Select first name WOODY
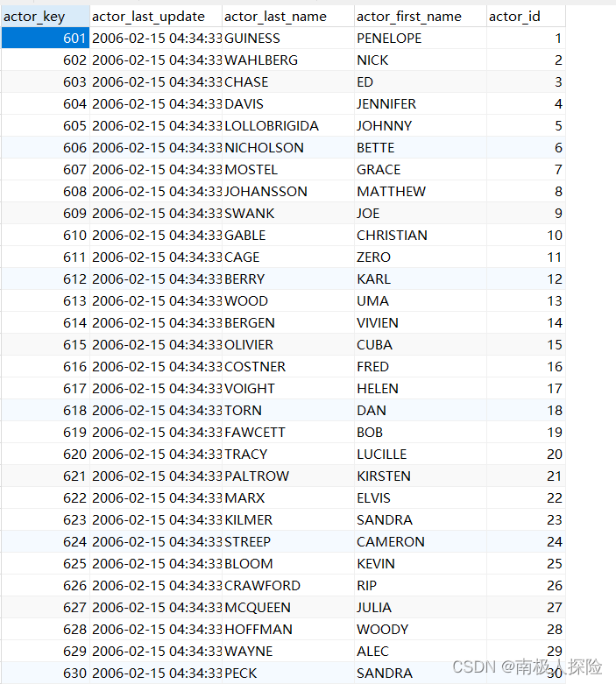The image size is (616, 684). coord(382,629)
